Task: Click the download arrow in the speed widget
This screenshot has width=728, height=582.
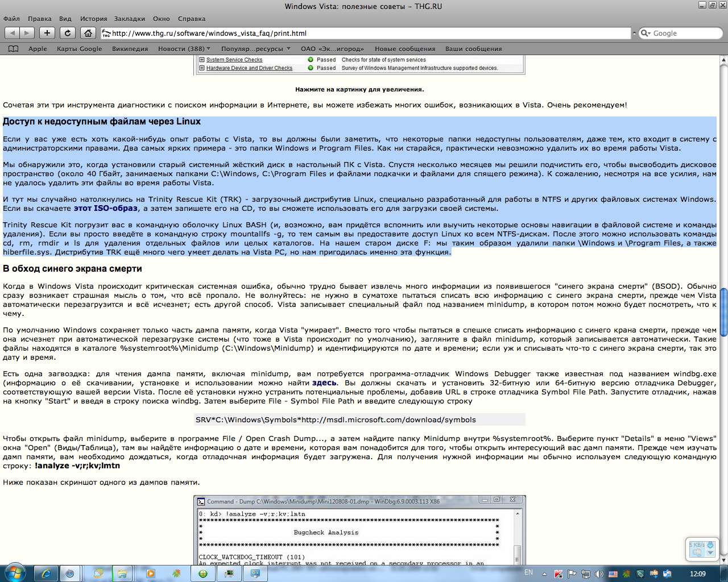Action: pos(710,544)
